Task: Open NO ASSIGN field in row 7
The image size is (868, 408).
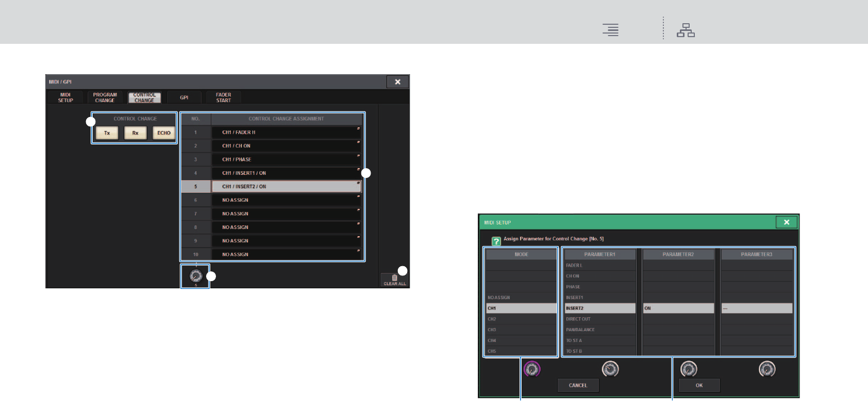Action: tap(287, 214)
